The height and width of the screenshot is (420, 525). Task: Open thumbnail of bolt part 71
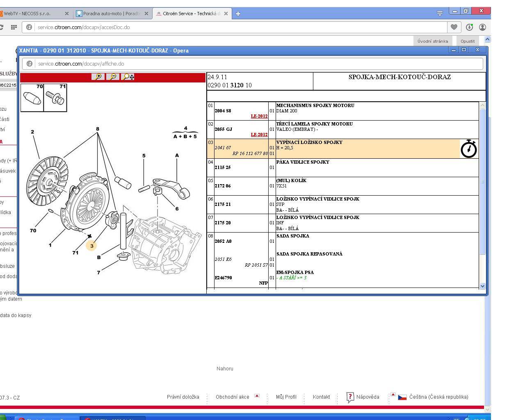click(55, 98)
